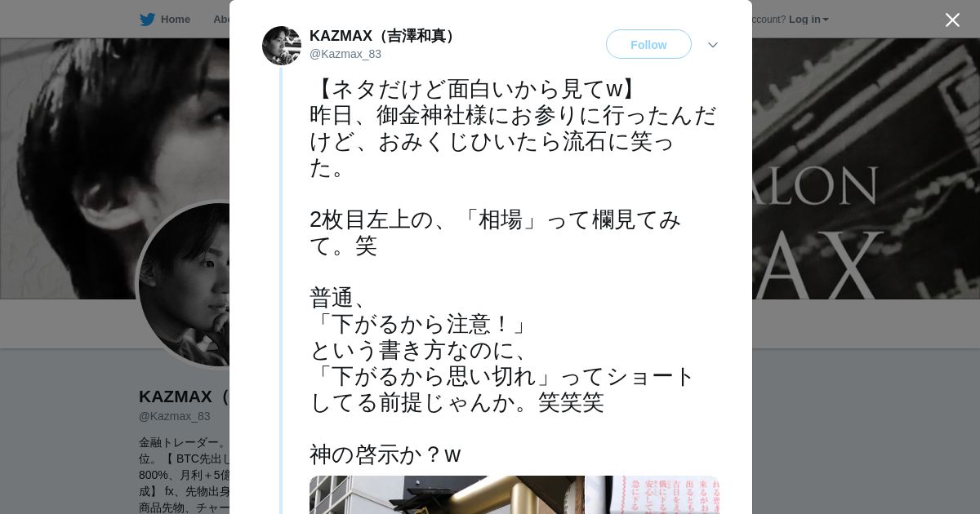
Task: Click the profile bio text beginning 金融トレーダー
Action: click(185, 475)
